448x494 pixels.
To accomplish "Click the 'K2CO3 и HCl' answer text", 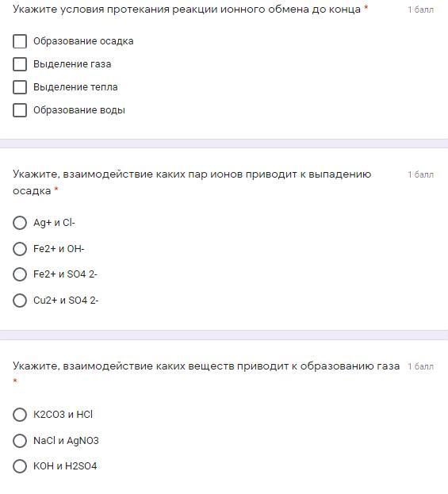I will pos(63,414).
